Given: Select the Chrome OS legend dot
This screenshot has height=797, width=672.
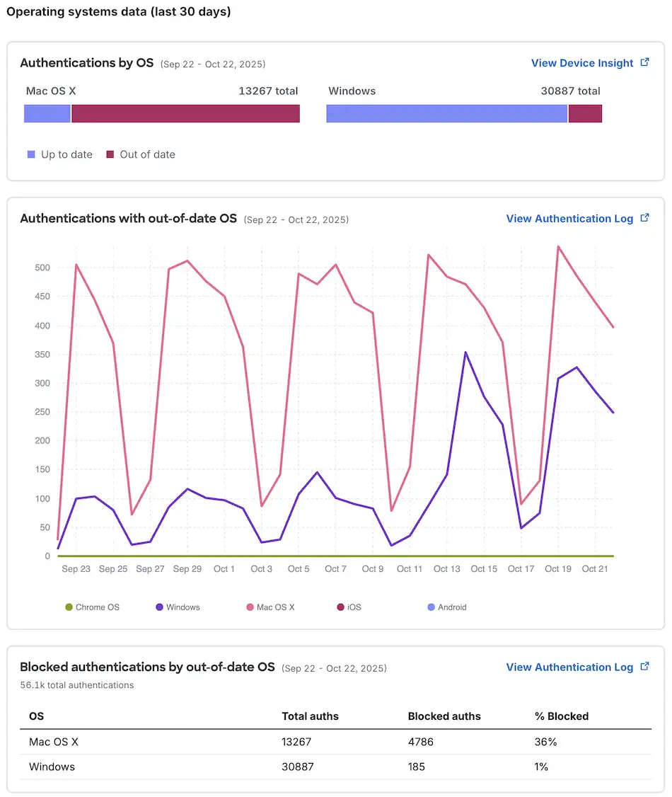Looking at the screenshot, I should coord(69,607).
